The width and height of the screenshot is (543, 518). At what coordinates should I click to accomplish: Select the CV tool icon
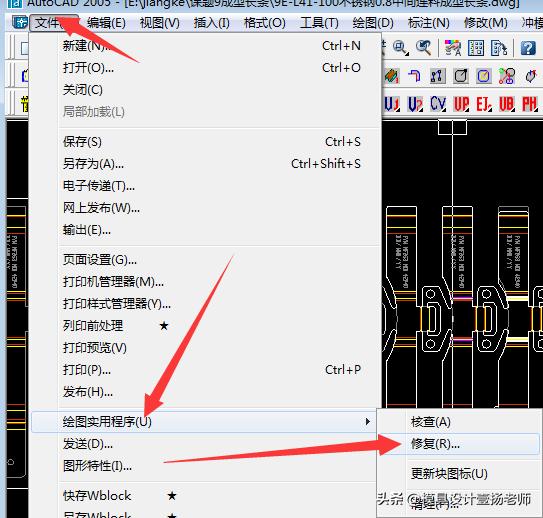[x=438, y=104]
